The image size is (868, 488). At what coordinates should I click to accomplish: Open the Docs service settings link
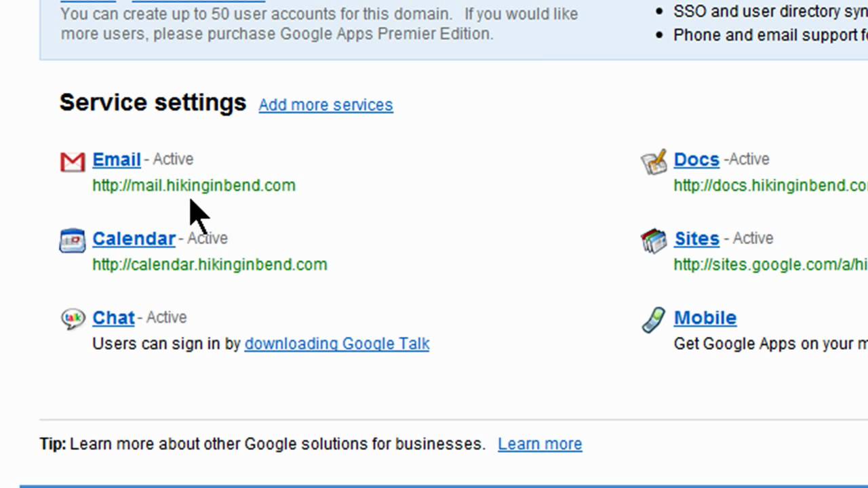click(696, 159)
